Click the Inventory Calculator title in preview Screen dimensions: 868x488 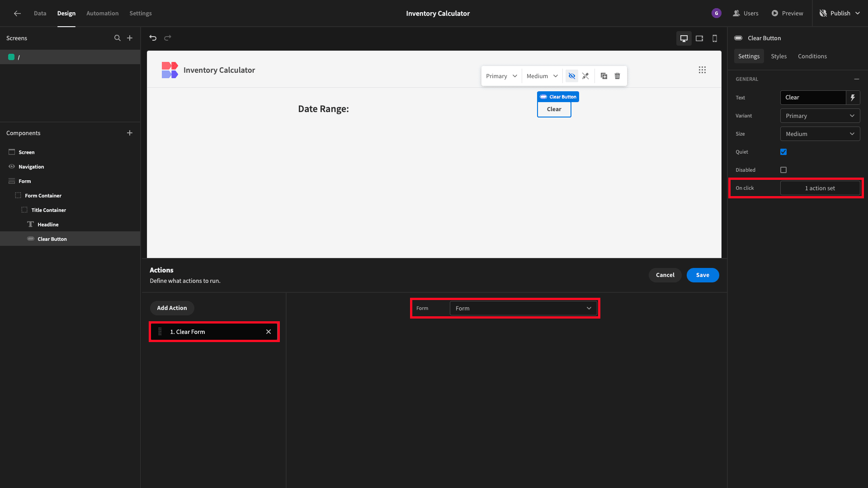tap(219, 70)
